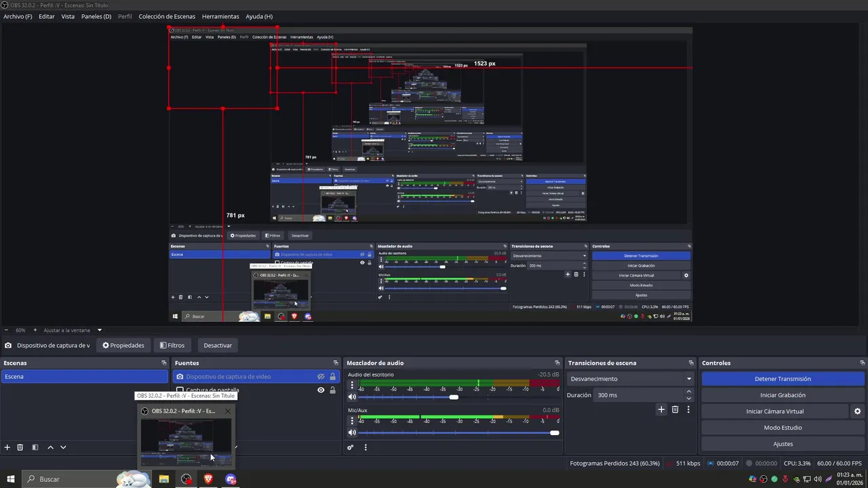Move the scene up with the arrow
The width and height of the screenshot is (868, 488).
[x=50, y=447]
